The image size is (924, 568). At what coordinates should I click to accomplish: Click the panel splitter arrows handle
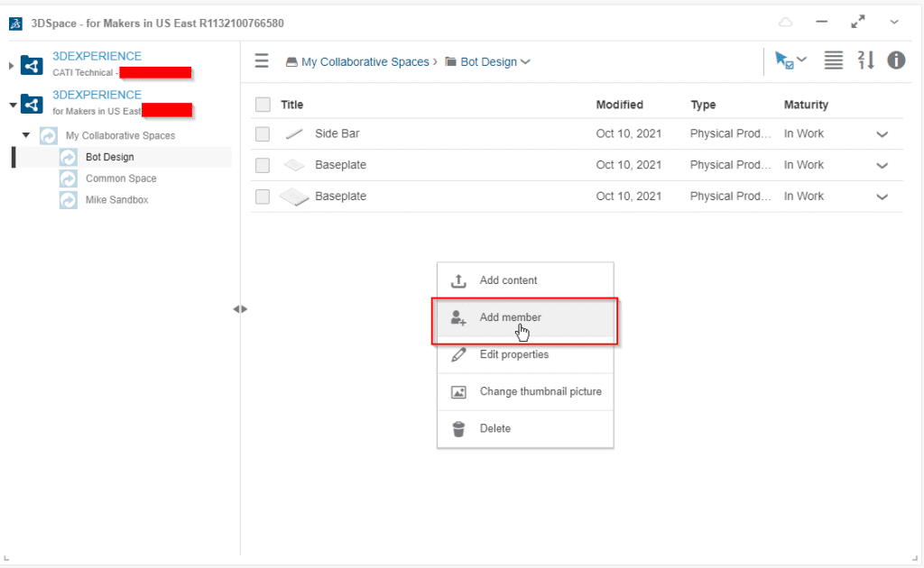pyautogui.click(x=240, y=309)
